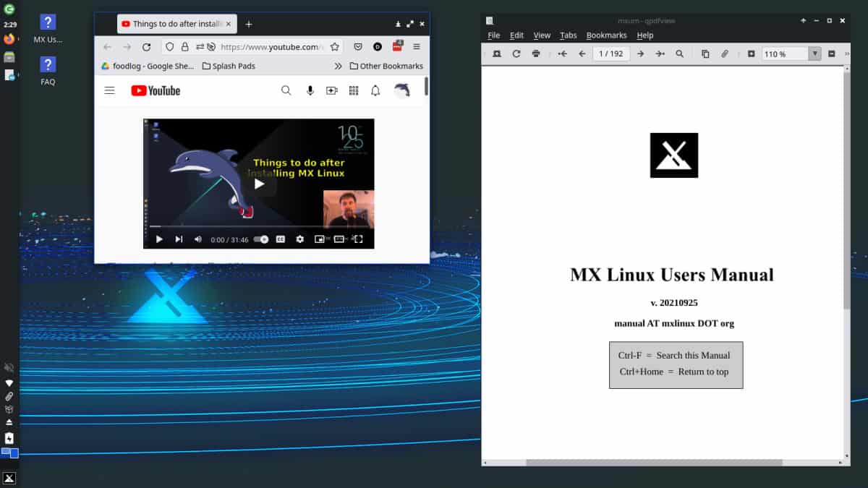This screenshot has height=488, width=868.
Task: Open the Firefox application menu
Action: [417, 46]
